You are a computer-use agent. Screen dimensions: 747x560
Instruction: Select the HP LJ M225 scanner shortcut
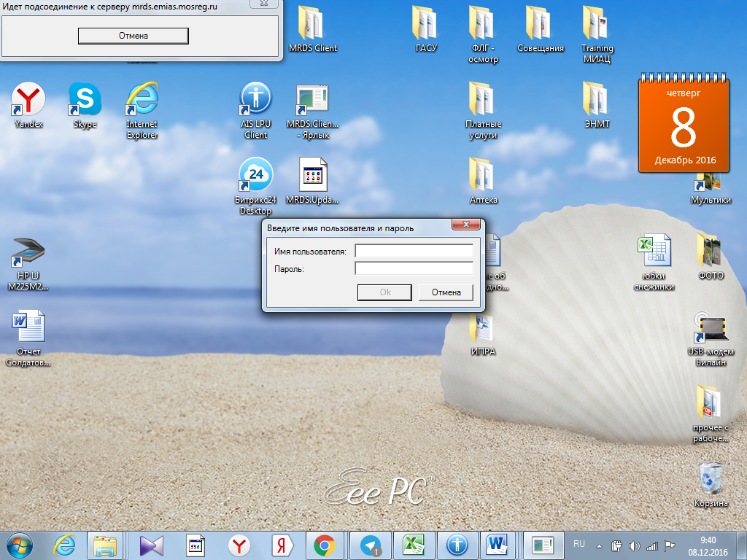click(28, 264)
